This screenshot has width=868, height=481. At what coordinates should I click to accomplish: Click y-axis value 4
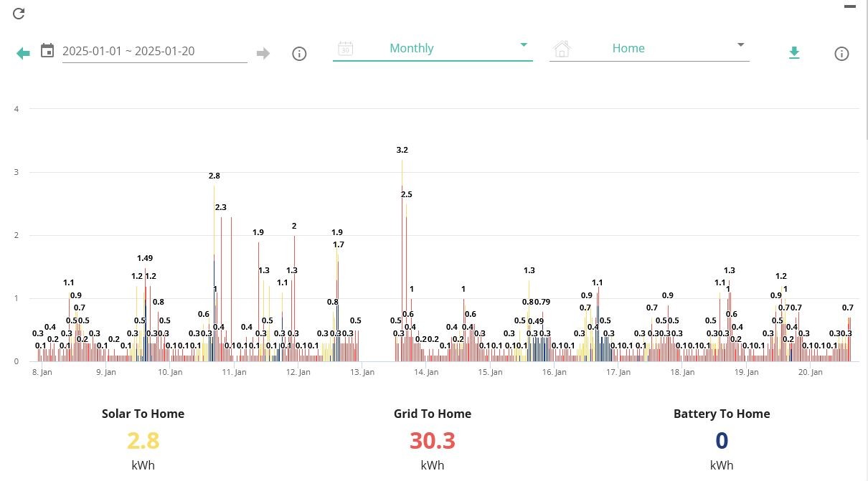16,109
